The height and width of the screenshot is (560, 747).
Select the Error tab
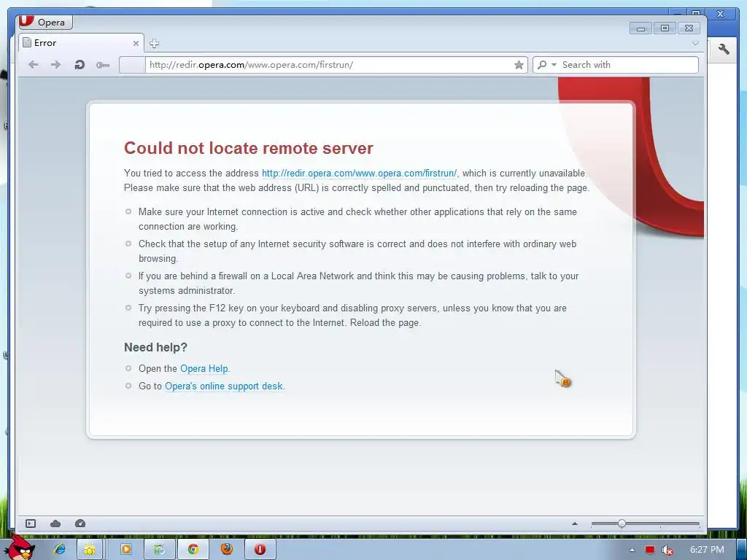81,43
